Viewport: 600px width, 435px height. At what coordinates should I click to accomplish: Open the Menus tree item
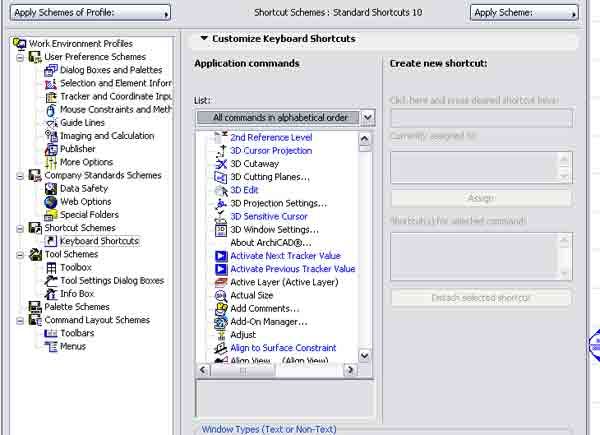[x=73, y=346]
